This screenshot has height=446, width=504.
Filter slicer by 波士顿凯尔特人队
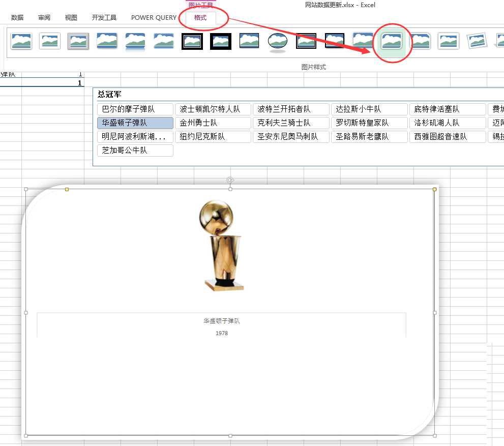pos(213,109)
